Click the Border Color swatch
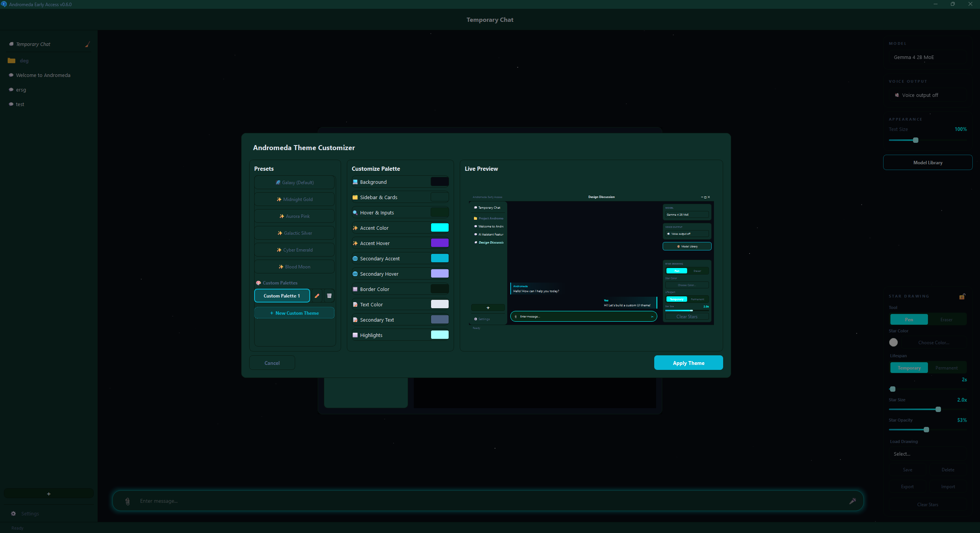This screenshot has width=980, height=533. (439, 289)
